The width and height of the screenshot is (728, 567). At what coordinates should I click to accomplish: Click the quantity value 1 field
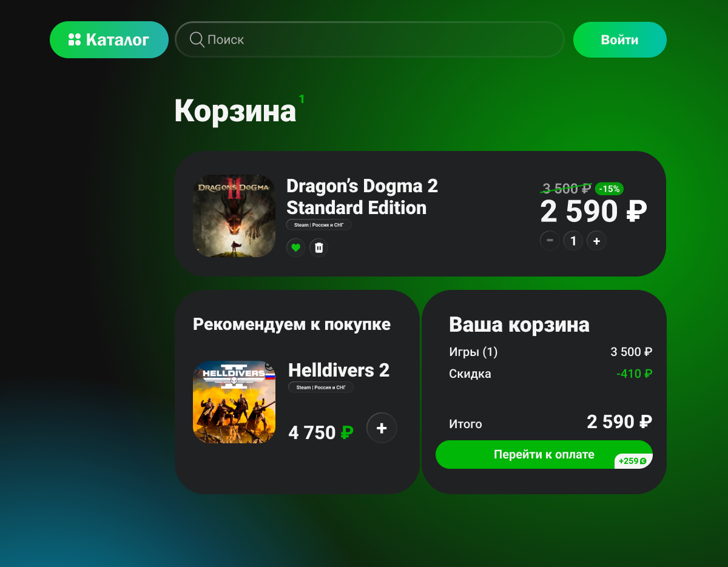pyautogui.click(x=573, y=241)
